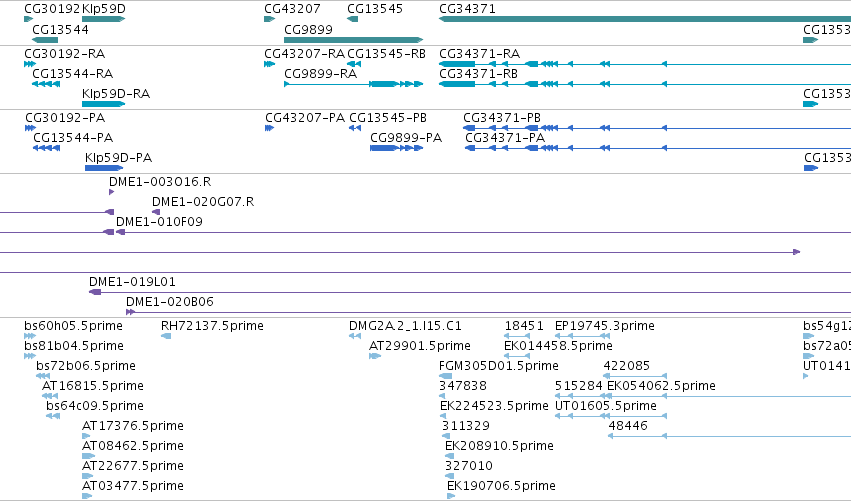851x501 pixels.
Task: Select protein Klp59D-PA
Action: click(x=104, y=168)
